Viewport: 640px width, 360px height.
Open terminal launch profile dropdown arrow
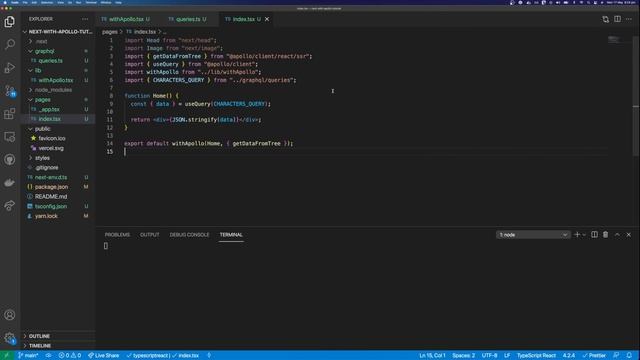point(584,235)
